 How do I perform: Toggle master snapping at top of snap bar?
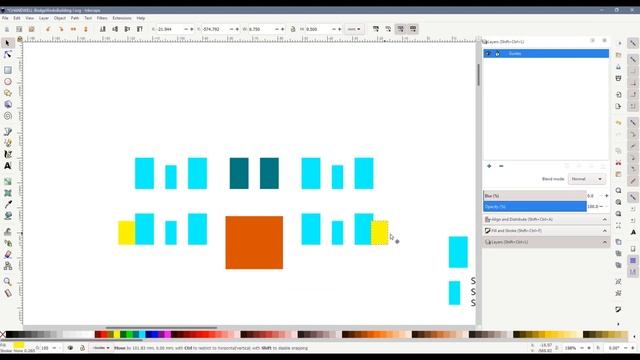[633, 43]
